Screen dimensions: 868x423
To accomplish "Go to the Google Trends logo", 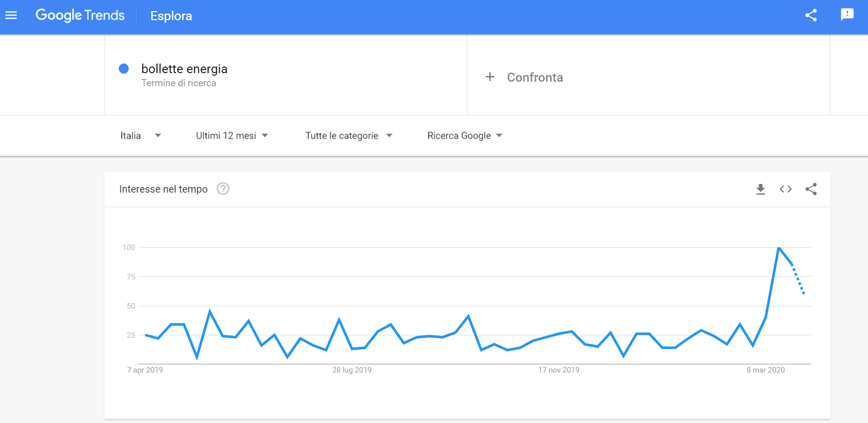I will (x=80, y=16).
